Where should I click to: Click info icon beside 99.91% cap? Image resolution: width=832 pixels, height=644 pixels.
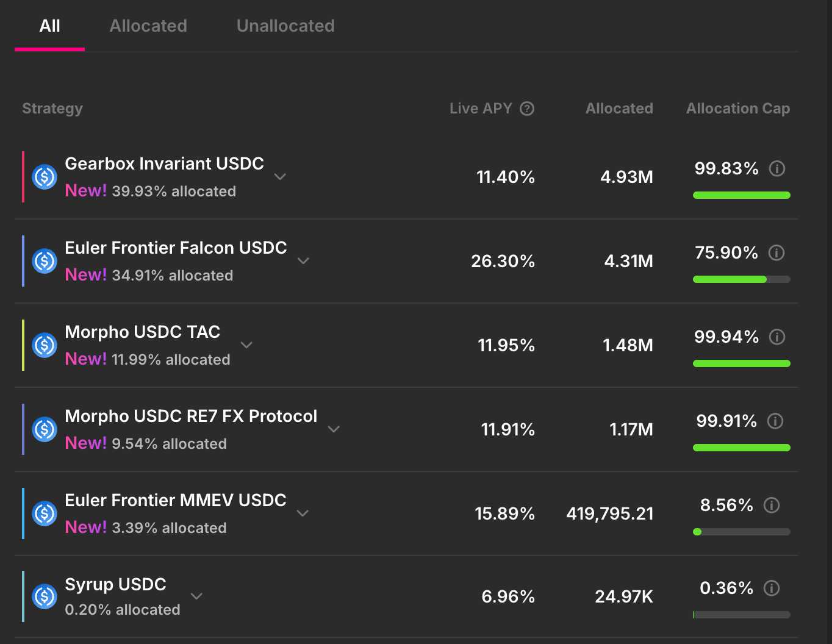(775, 421)
